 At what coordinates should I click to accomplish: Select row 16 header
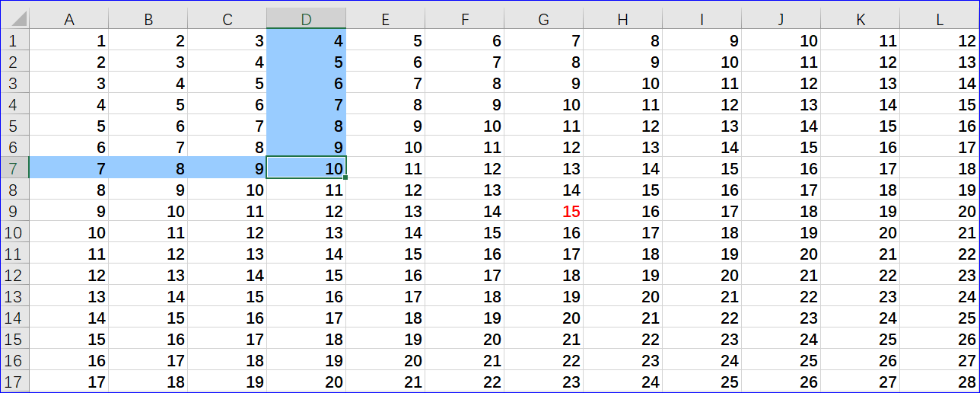[15, 360]
